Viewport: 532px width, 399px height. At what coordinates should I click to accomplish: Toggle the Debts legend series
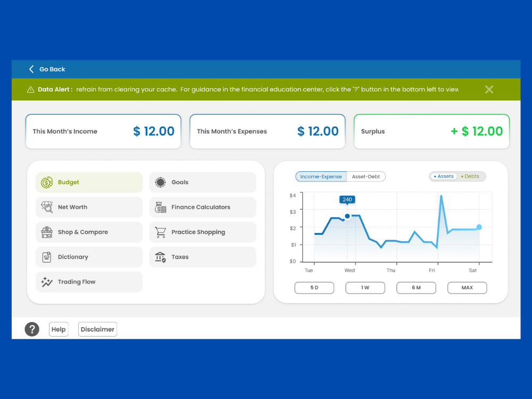470,177
